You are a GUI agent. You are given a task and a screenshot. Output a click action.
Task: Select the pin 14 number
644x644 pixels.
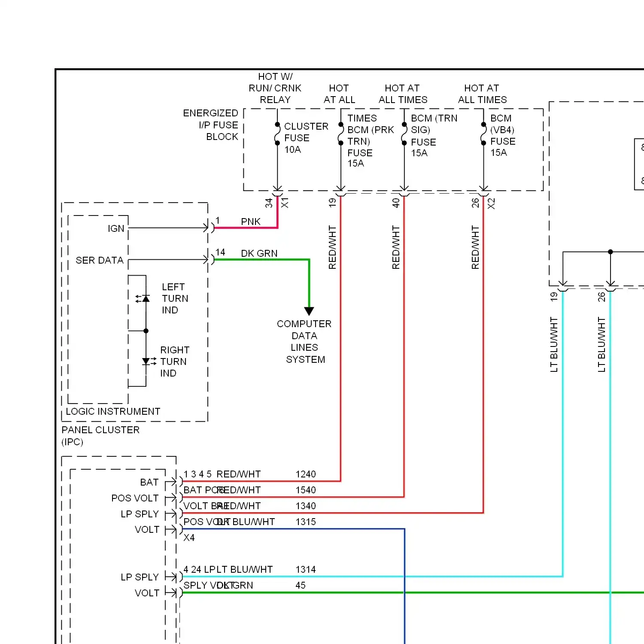[220, 252]
